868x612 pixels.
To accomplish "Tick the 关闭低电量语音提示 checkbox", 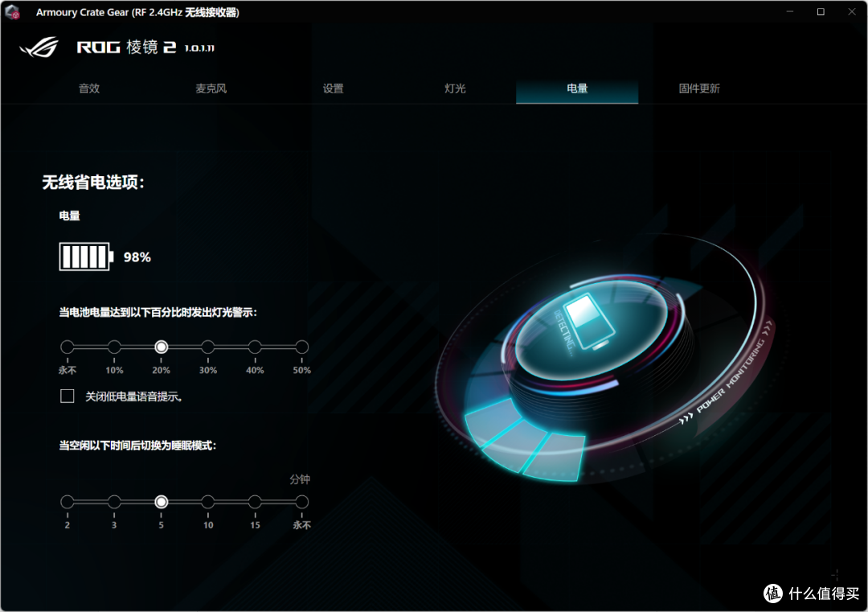I will pos(67,396).
